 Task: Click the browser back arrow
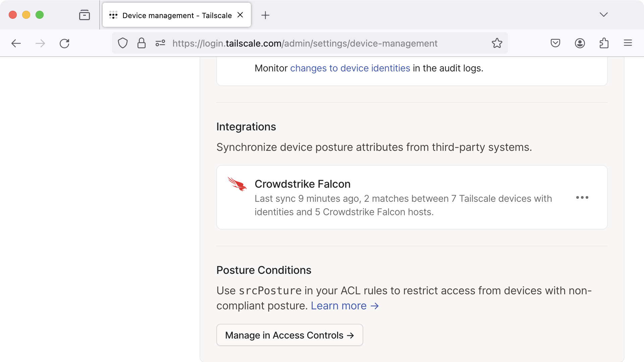point(16,43)
